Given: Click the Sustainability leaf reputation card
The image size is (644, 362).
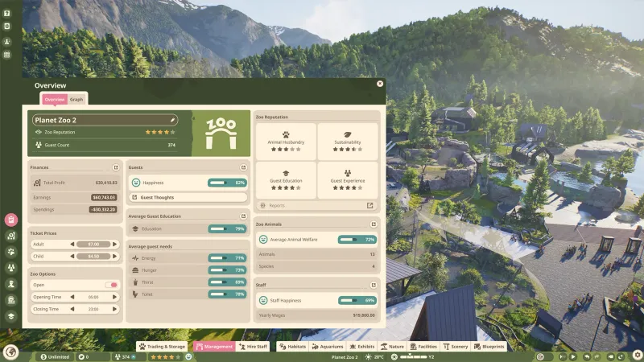Looking at the screenshot, I should click(x=348, y=142).
